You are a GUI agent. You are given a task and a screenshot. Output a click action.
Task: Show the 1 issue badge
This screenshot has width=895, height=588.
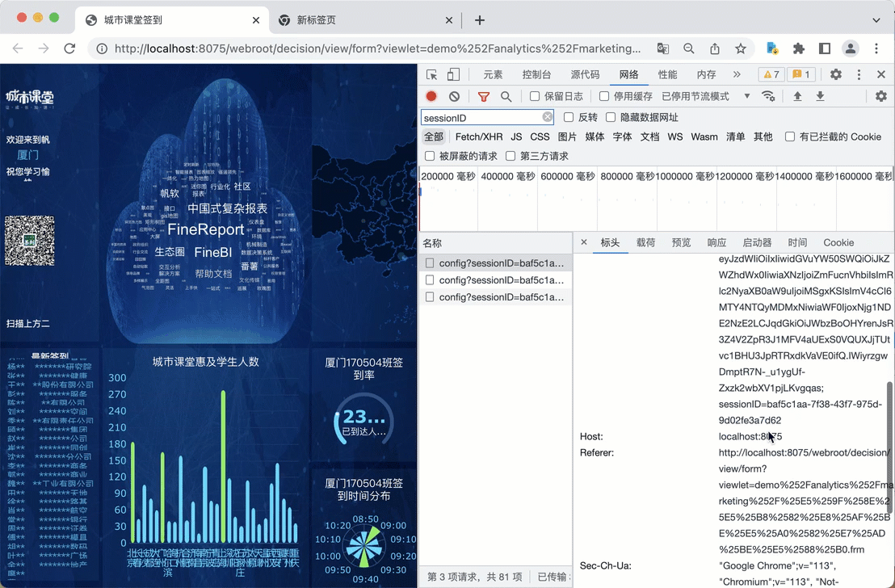(x=801, y=74)
